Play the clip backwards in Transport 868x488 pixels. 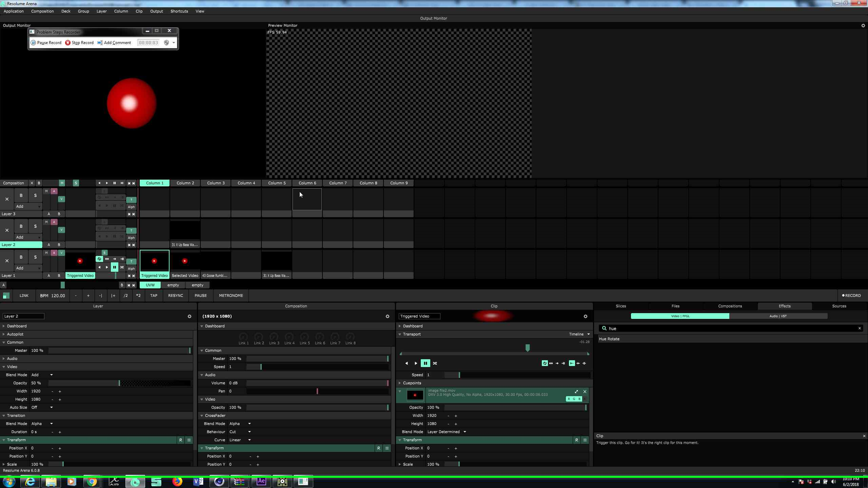point(407,363)
